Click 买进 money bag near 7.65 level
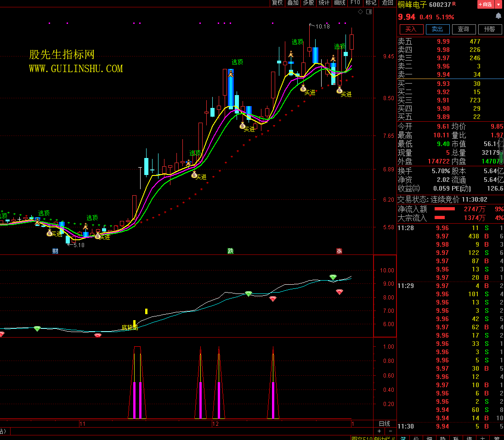 [243, 126]
